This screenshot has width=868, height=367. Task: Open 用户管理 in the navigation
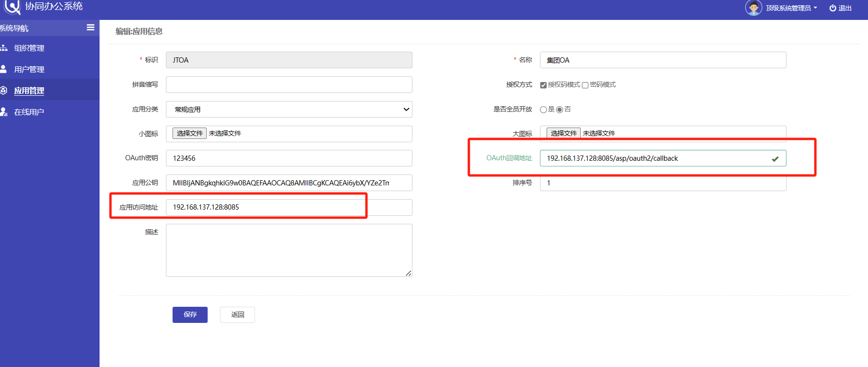(29, 69)
